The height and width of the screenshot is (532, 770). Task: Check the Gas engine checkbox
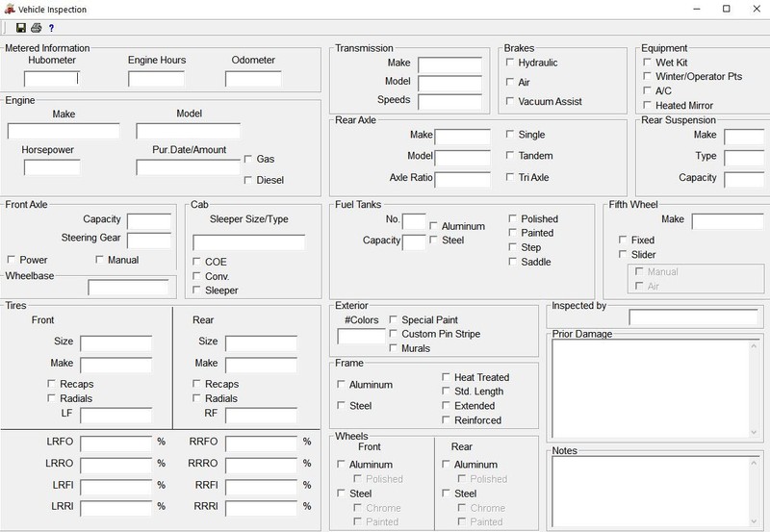(248, 159)
